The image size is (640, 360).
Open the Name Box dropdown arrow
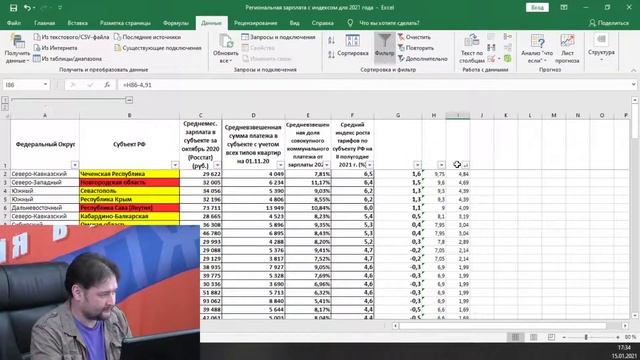[45, 85]
